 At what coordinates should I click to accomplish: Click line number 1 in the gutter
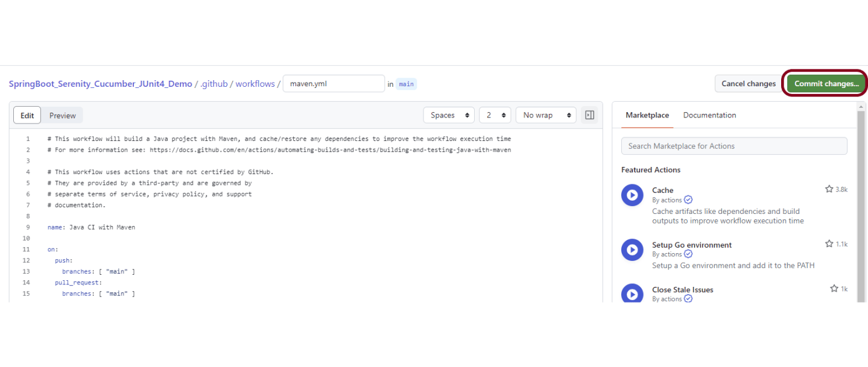click(28, 139)
